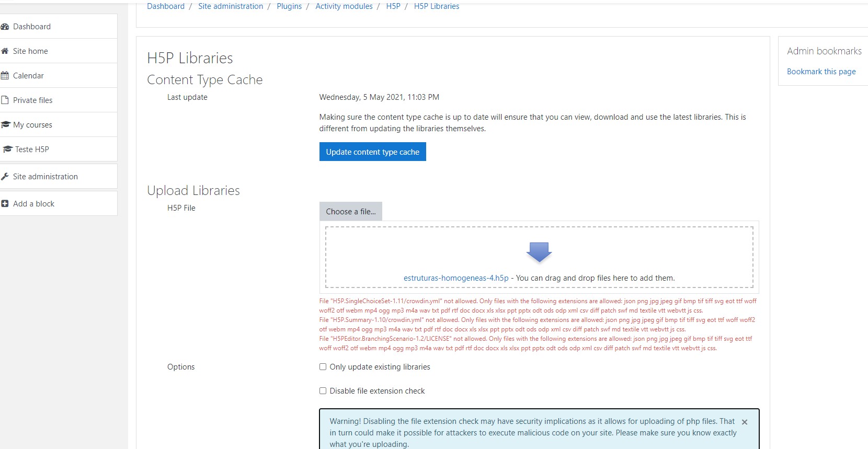The height and width of the screenshot is (449, 868).
Task: Click the H5PEditor.BranchingScenario LICENSE error message
Action: tap(536, 343)
